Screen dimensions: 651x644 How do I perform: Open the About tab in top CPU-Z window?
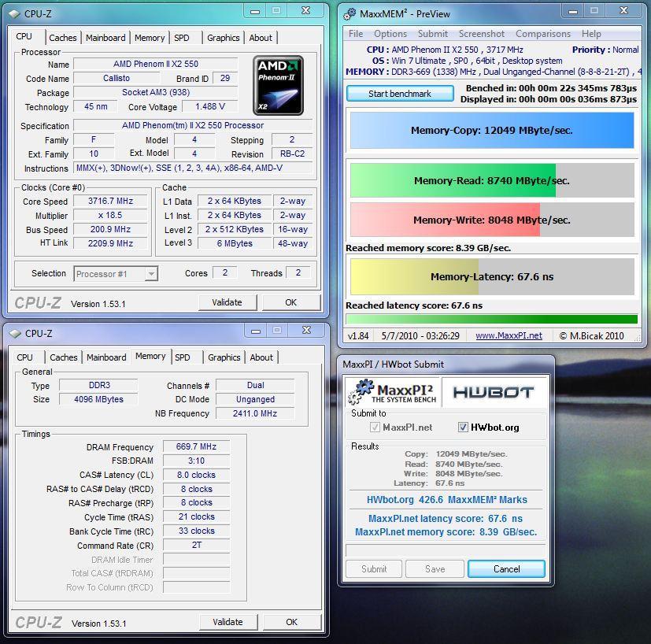[x=261, y=38]
